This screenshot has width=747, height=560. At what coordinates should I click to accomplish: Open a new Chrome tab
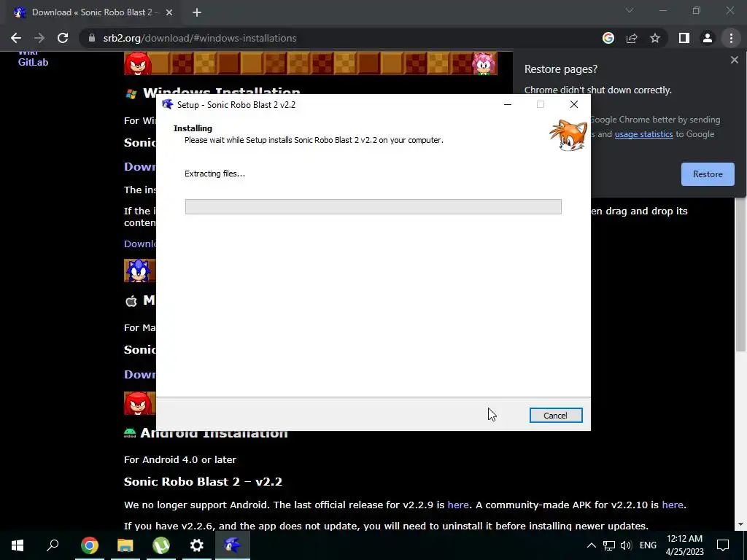pyautogui.click(x=197, y=13)
